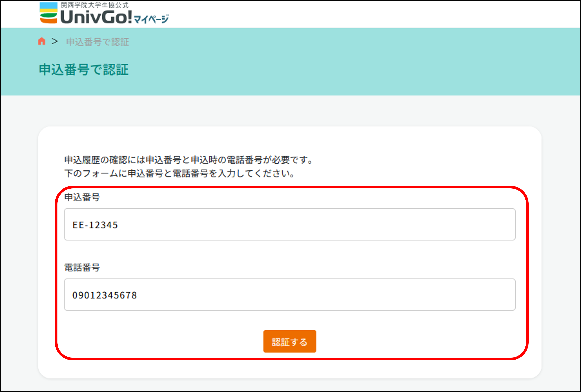Click on the EE-12345 text value
Image resolution: width=581 pixels, height=392 pixels.
click(95, 225)
